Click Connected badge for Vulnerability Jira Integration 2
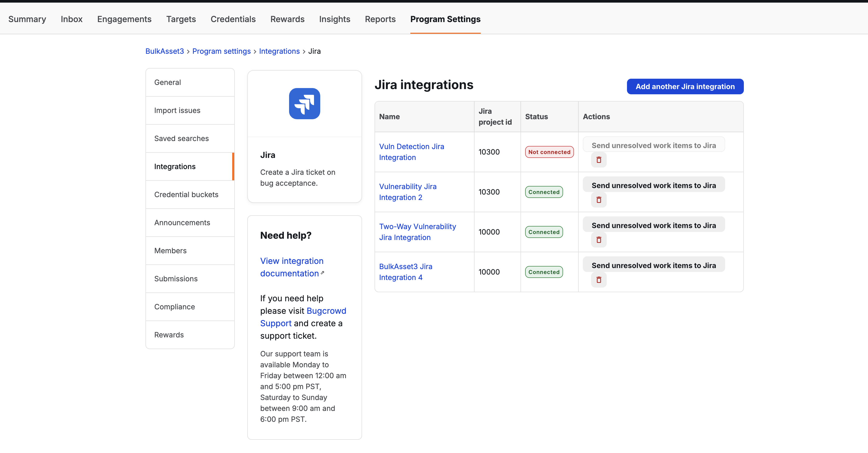The image size is (868, 453). pyautogui.click(x=544, y=192)
